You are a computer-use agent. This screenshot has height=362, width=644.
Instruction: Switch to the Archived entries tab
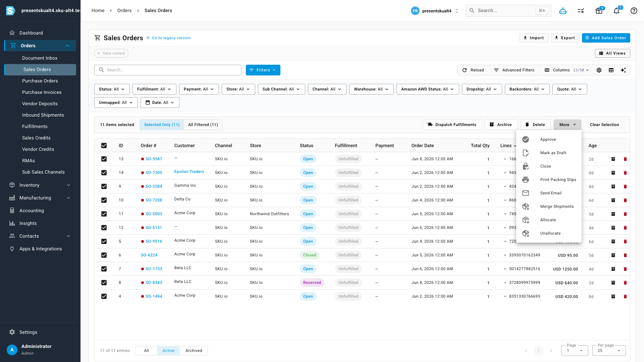tap(194, 351)
